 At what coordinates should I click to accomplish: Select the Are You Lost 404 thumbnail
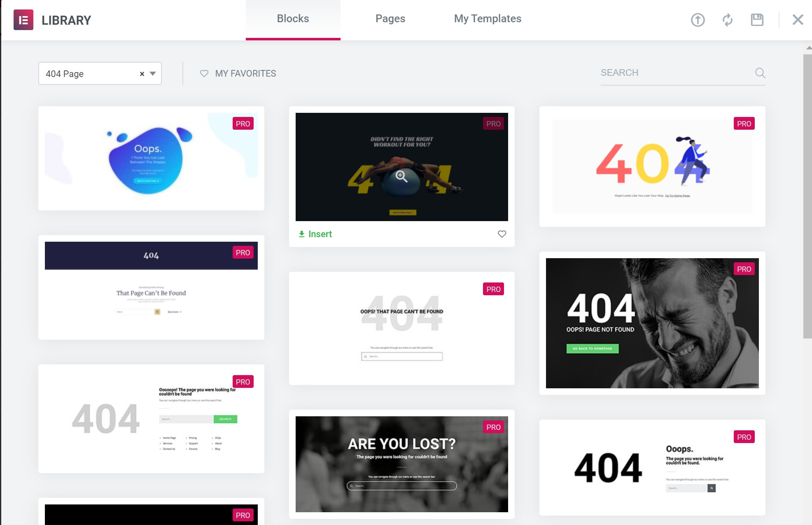click(402, 464)
